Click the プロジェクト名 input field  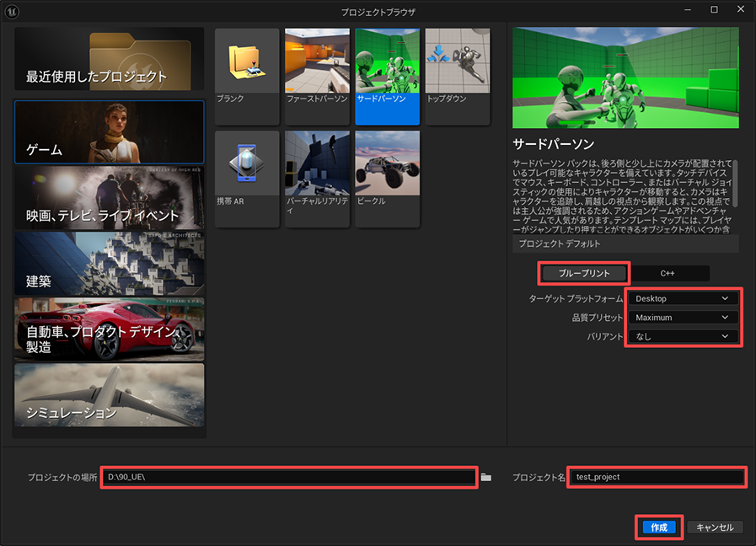[x=657, y=477]
